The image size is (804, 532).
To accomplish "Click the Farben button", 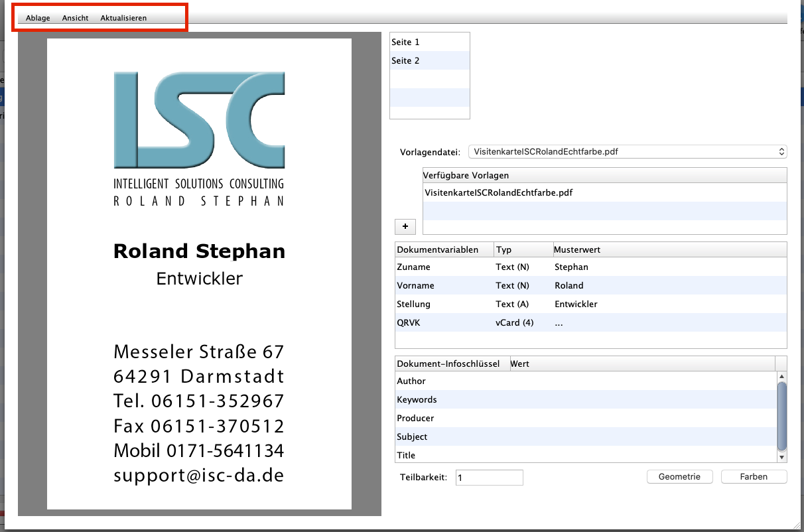I will tap(754, 477).
